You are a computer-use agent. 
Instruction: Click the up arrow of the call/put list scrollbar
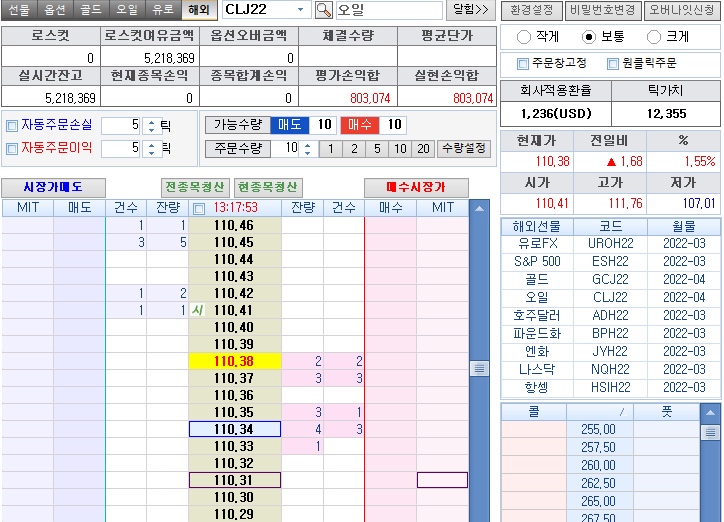coord(710,411)
